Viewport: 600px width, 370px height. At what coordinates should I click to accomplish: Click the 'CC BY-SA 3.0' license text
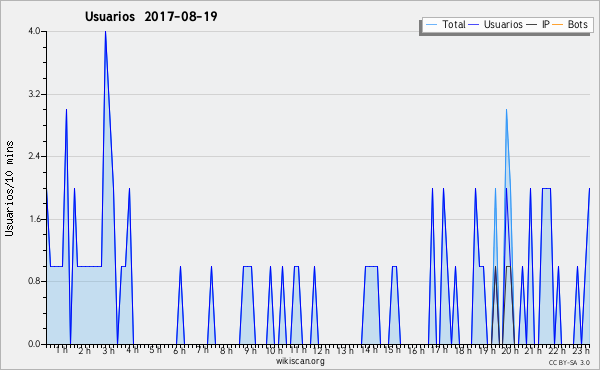coord(569,362)
